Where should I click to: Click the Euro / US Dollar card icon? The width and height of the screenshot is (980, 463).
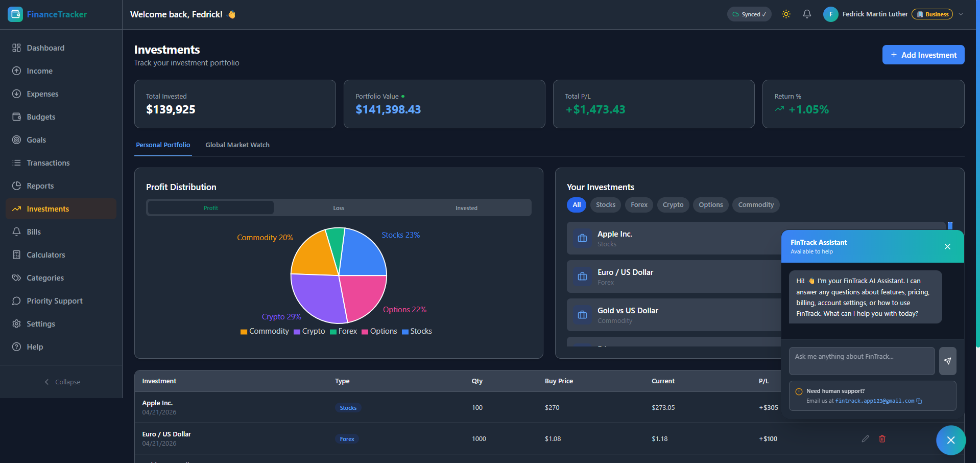tap(582, 276)
